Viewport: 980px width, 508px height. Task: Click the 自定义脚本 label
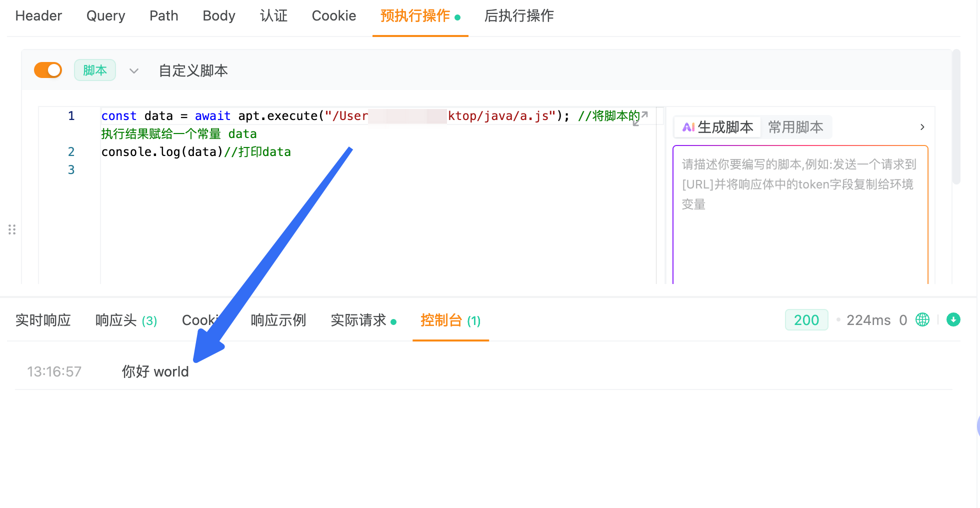pos(193,70)
